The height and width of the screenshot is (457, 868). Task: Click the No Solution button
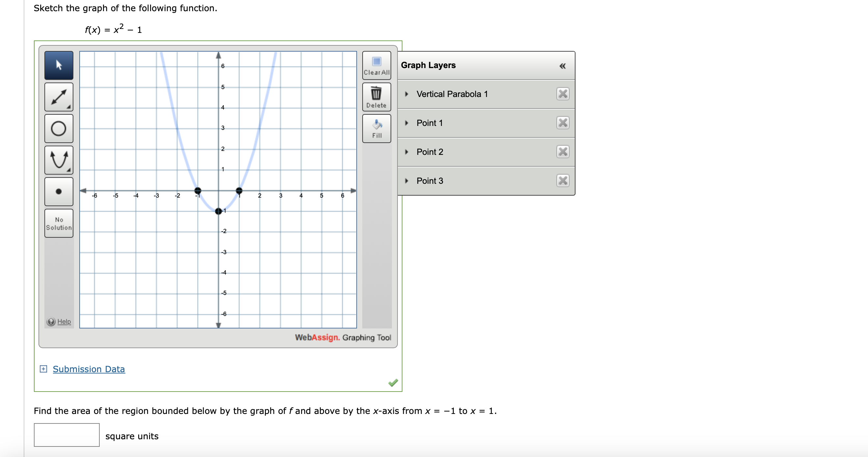[x=59, y=223]
